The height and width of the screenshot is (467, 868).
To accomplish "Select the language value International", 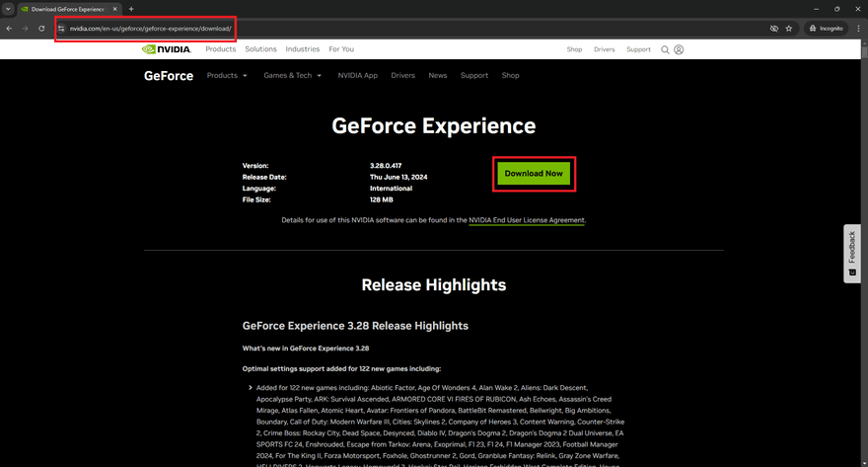I will [391, 189].
